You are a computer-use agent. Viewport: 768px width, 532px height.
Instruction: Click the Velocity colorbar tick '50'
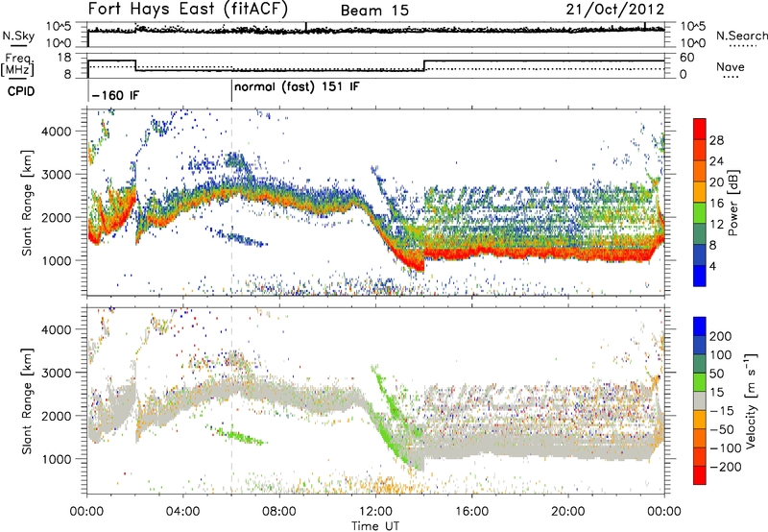[x=716, y=374]
